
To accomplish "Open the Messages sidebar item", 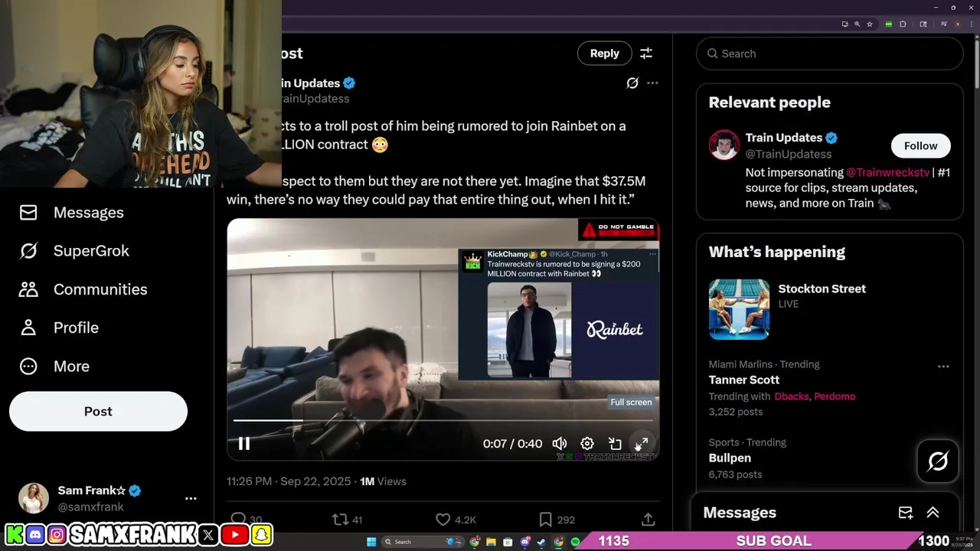I will tap(71, 212).
